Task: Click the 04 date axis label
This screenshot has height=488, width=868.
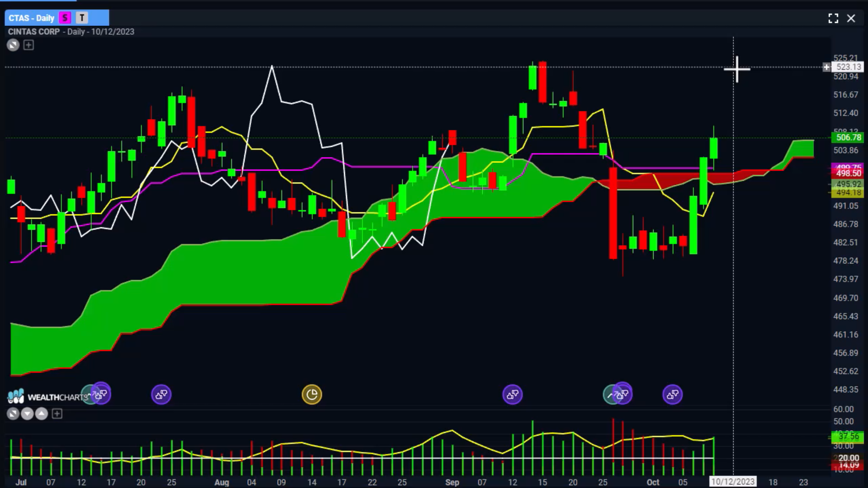Action: click(x=251, y=482)
